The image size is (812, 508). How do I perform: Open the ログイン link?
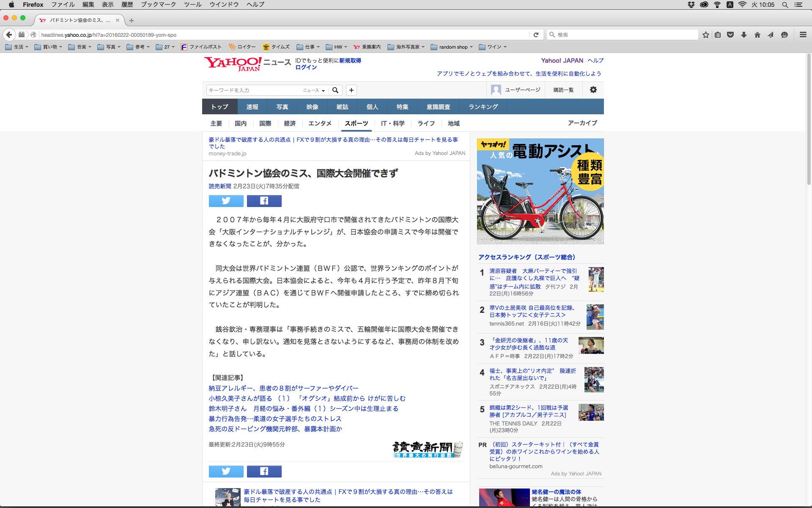pos(306,67)
